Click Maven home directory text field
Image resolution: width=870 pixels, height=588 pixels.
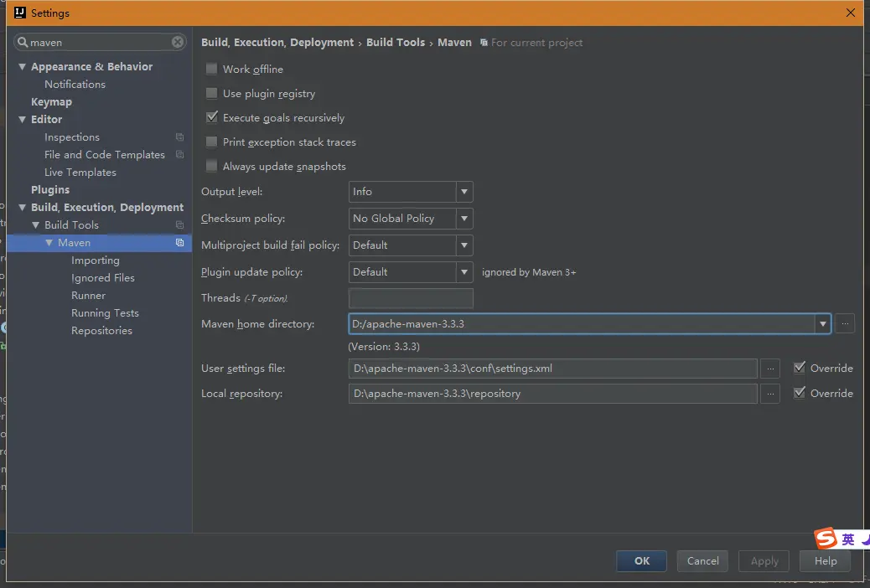point(582,324)
